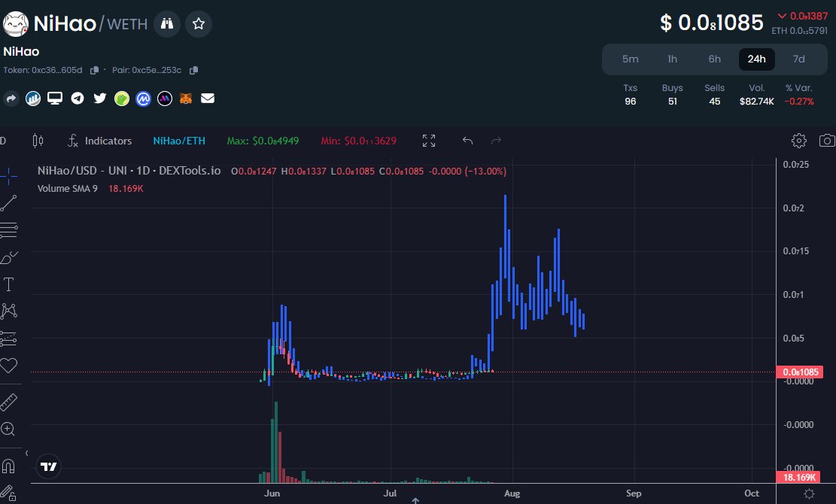Open the Twitter bird icon
The image size is (836, 504).
99,99
